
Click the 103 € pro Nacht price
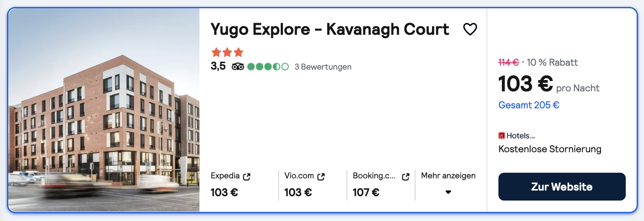[549, 84]
